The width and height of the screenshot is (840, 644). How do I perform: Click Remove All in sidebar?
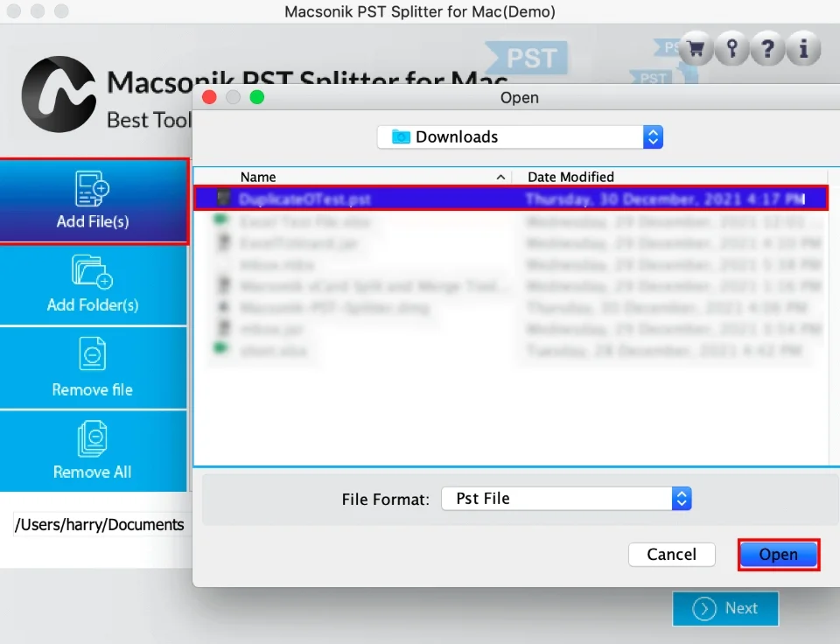(x=94, y=451)
